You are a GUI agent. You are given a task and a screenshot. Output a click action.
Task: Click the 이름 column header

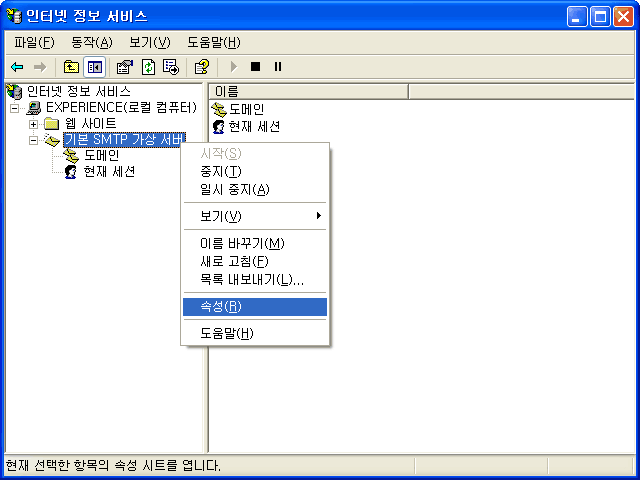[310, 92]
